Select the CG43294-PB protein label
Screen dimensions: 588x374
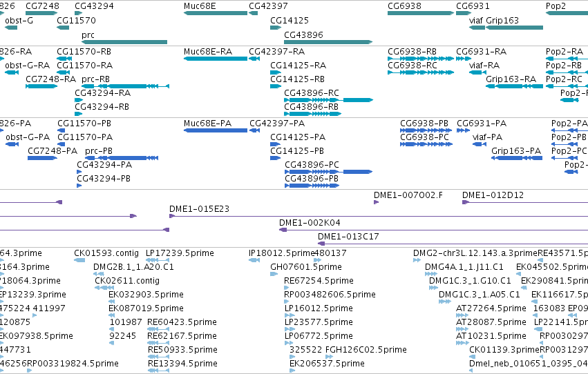click(x=104, y=179)
